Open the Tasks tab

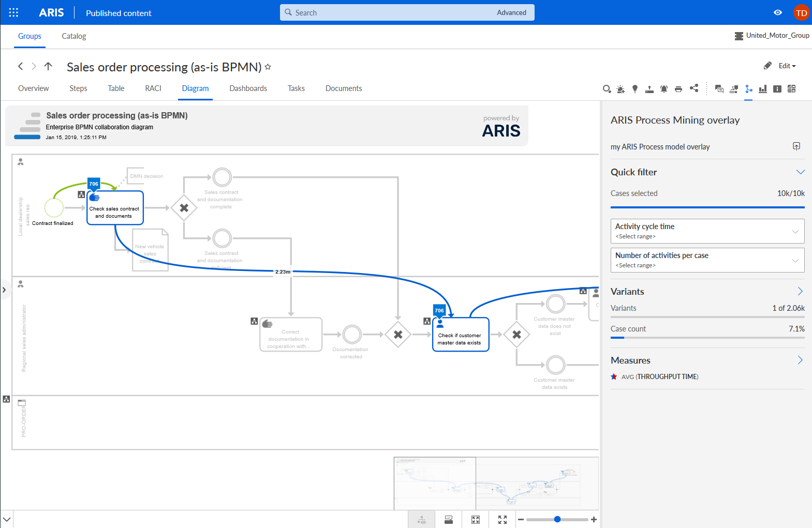tap(296, 88)
